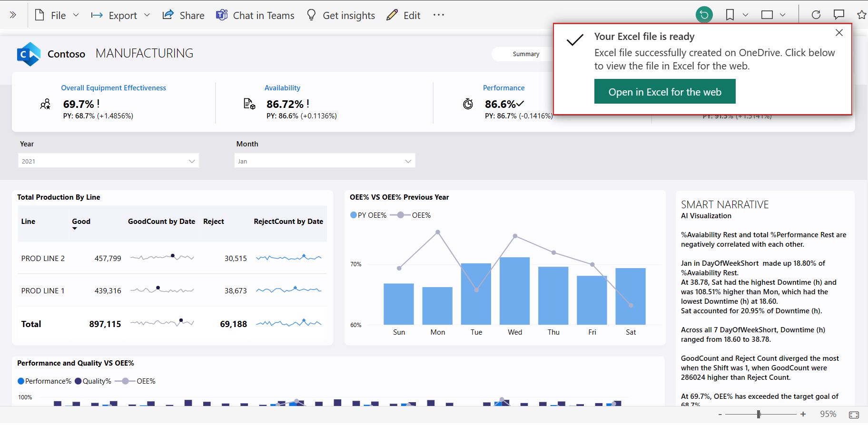
Task: Click the fit to page icon
Action: tap(854, 415)
